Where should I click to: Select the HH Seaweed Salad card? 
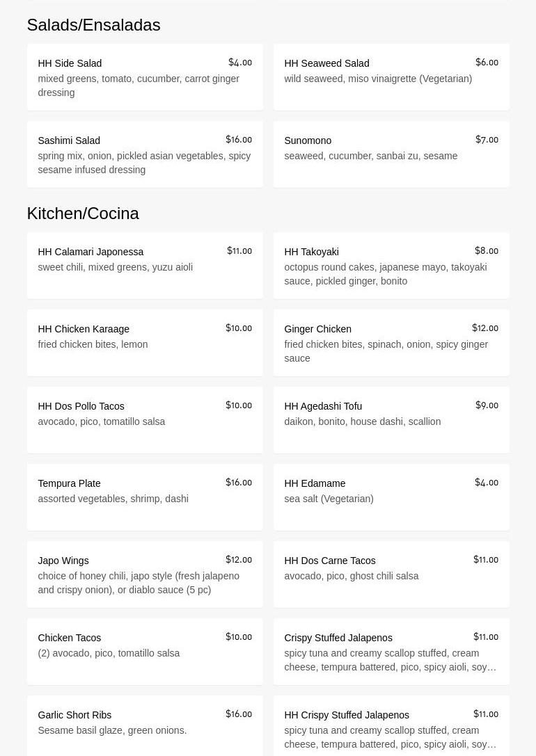pos(391,77)
